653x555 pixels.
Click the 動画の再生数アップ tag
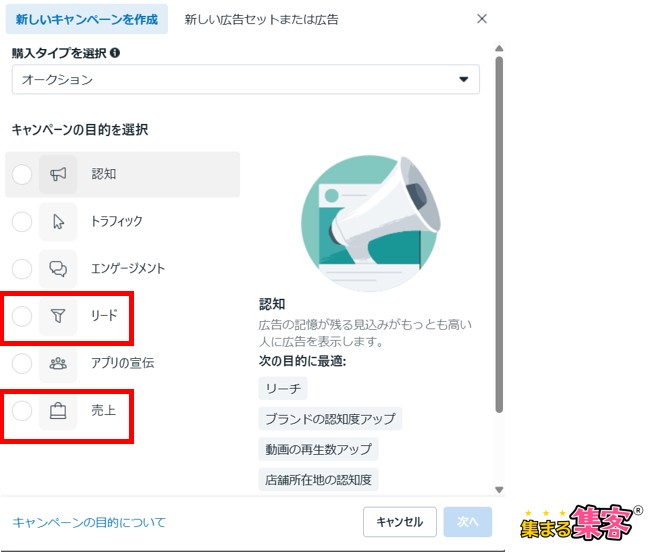(318, 449)
